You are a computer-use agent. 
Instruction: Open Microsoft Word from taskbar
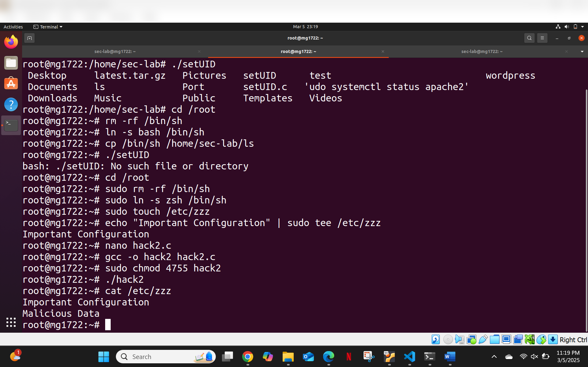tap(450, 357)
